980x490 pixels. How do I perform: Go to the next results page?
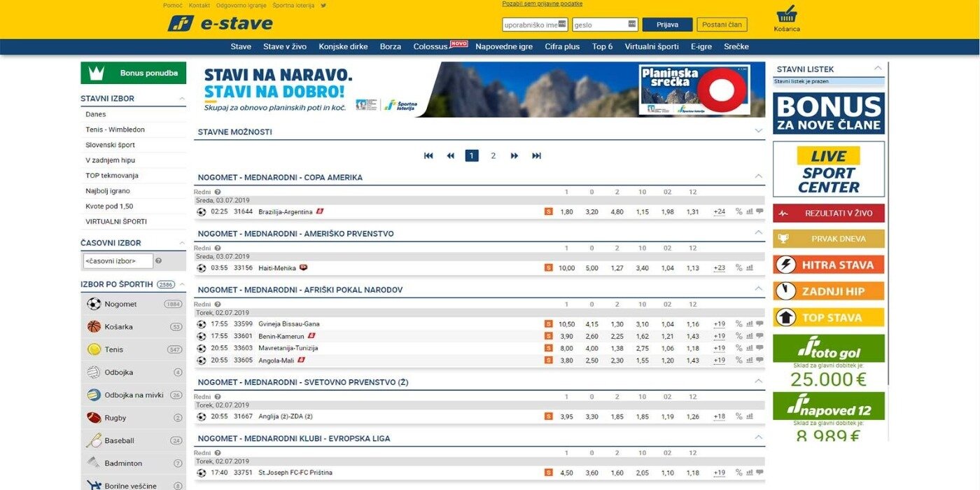[514, 156]
